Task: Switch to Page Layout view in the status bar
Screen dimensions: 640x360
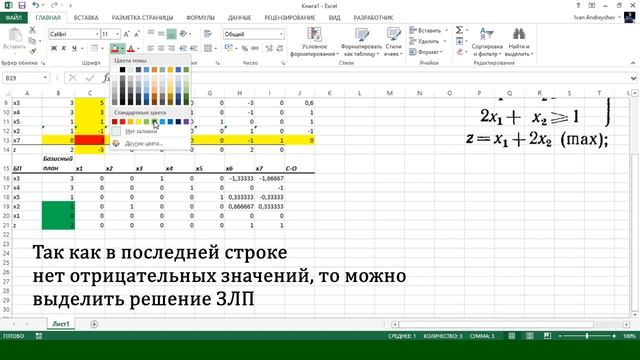Action: [x=529, y=336]
